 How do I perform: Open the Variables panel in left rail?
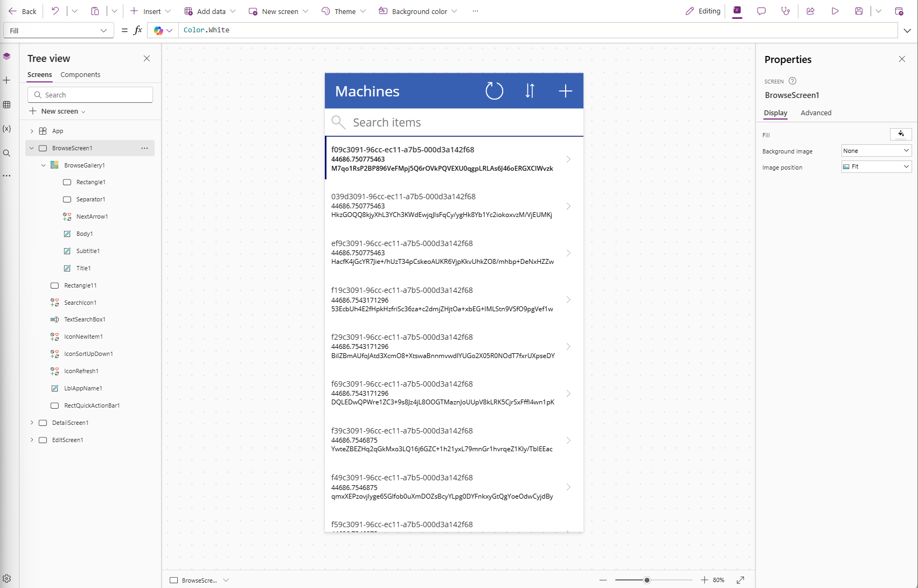click(7, 129)
